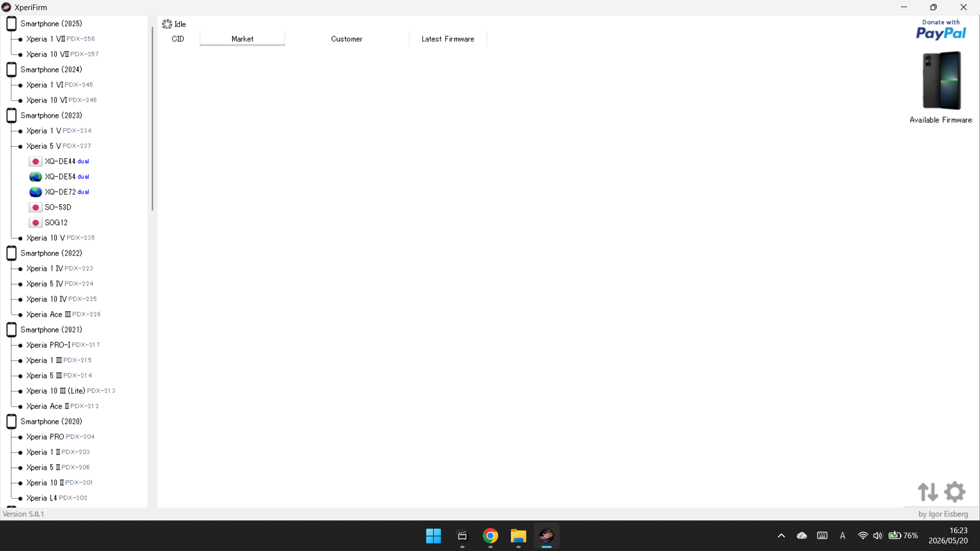Click the IME input mode A indicator
980x551 pixels.
point(842,536)
